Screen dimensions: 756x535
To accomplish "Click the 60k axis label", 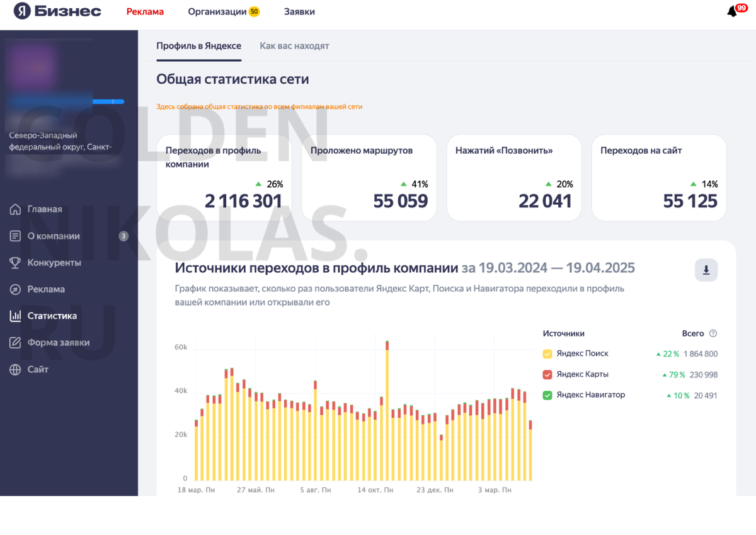I will coord(181,347).
